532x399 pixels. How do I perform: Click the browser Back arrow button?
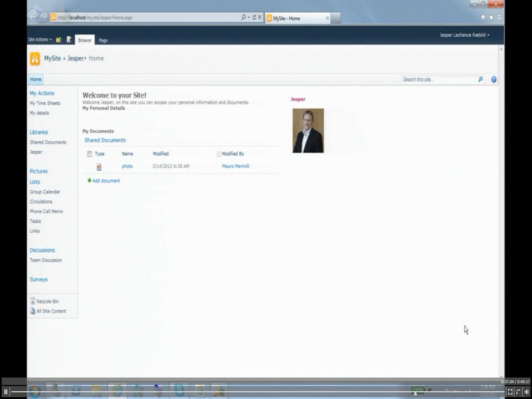[33, 17]
